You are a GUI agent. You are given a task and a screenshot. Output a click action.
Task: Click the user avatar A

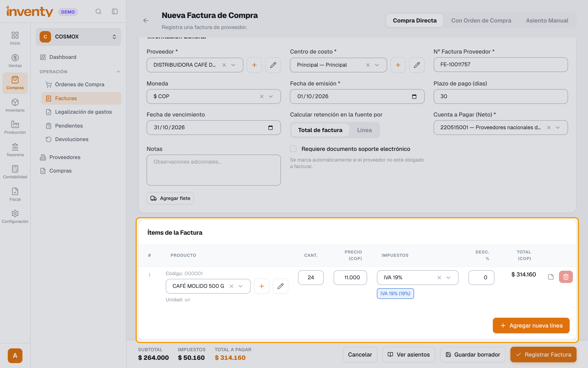(15, 356)
